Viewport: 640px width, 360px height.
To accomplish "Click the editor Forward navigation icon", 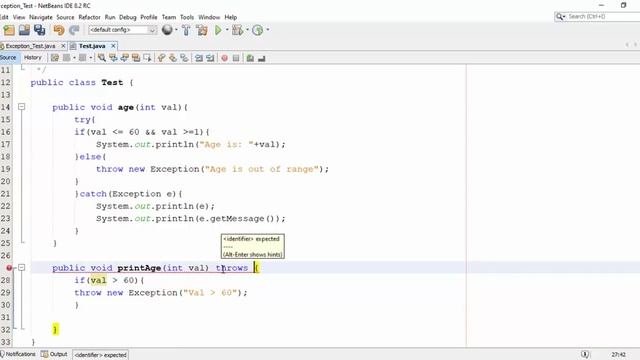I will click(x=82, y=58).
